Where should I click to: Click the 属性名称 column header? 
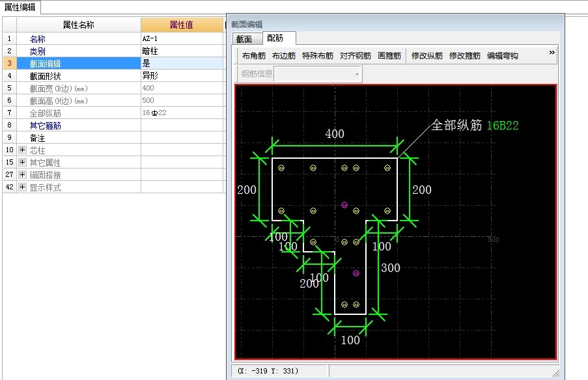pyautogui.click(x=78, y=25)
